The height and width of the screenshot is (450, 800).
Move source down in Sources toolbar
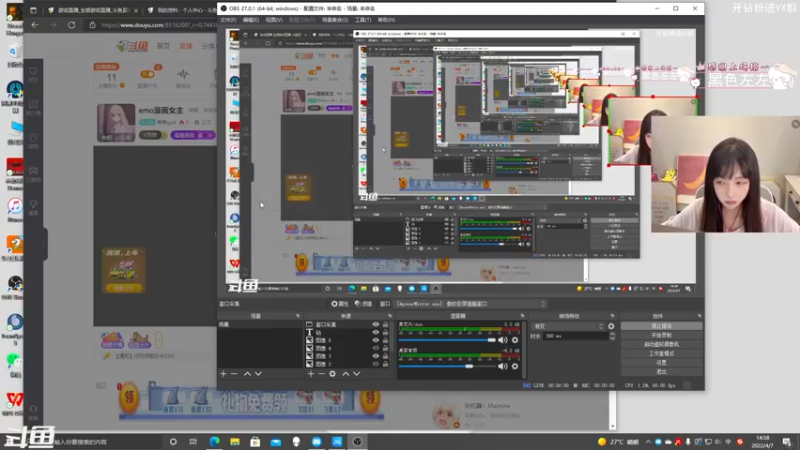357,374
